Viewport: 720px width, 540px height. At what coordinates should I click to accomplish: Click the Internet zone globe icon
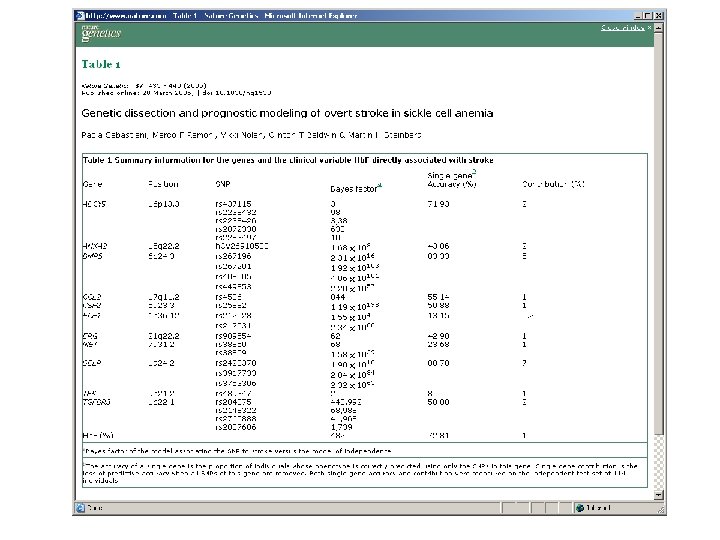(579, 508)
